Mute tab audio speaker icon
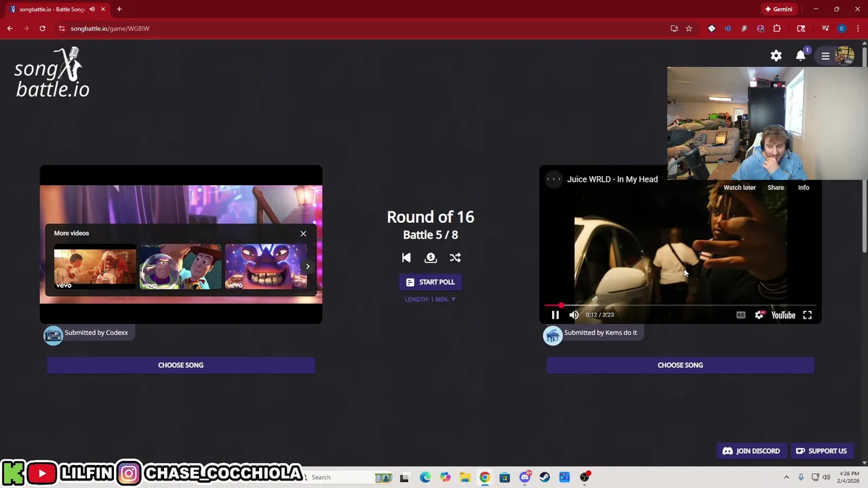Screen dimensions: 868x488 92,9
